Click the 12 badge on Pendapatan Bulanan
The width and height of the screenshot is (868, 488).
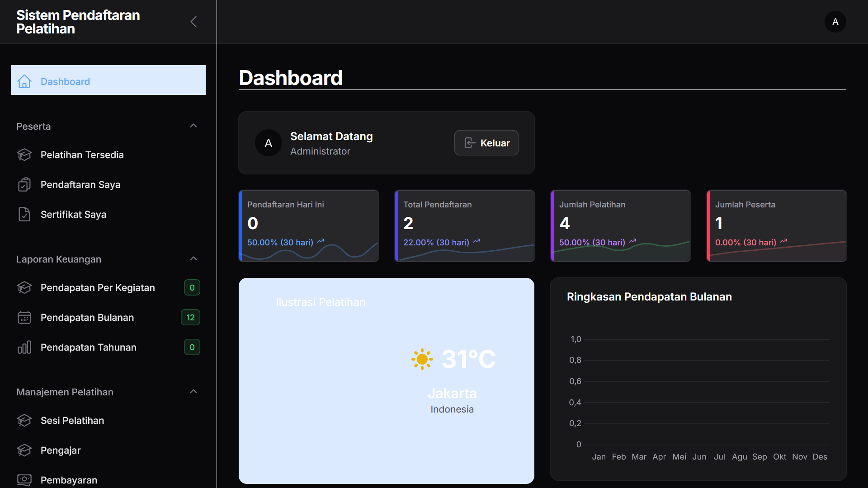[x=190, y=317]
